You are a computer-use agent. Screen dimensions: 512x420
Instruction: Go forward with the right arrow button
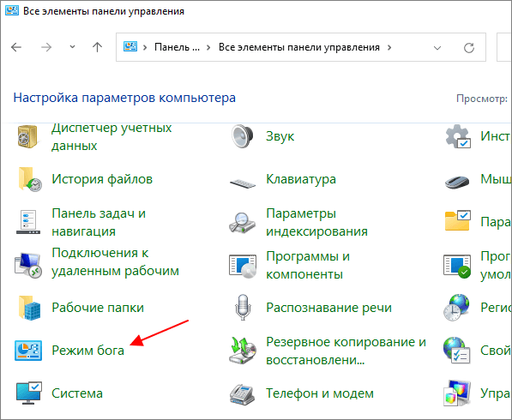[x=46, y=47]
